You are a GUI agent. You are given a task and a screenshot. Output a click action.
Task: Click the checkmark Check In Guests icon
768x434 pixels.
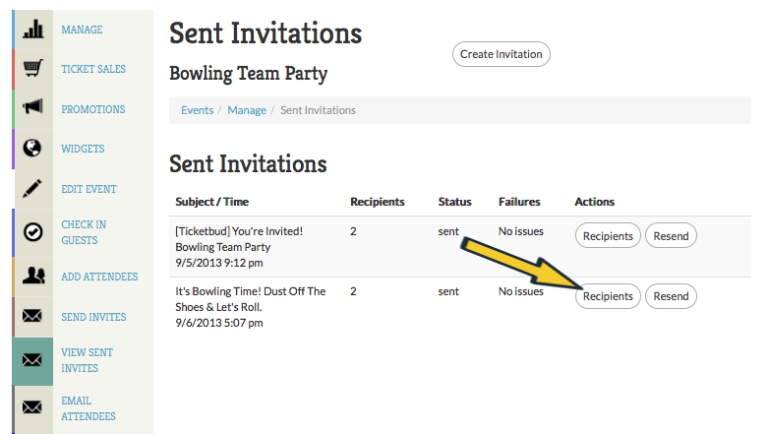coord(32,232)
